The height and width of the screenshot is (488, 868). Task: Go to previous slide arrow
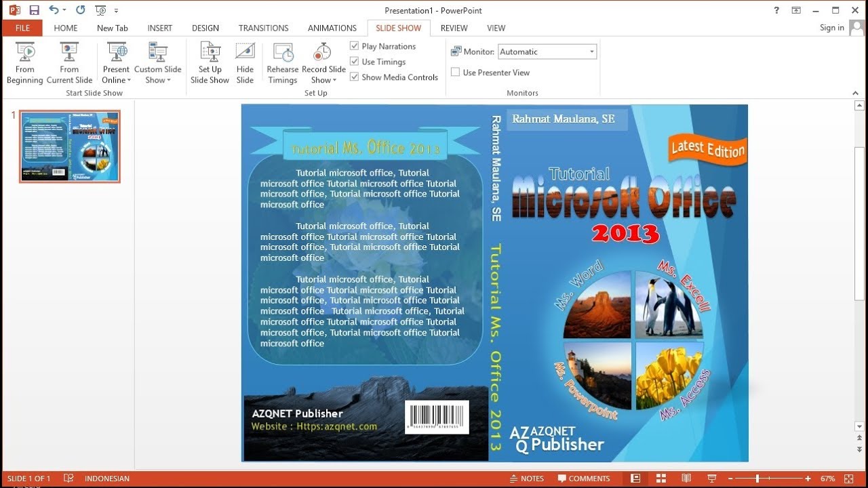click(860, 439)
